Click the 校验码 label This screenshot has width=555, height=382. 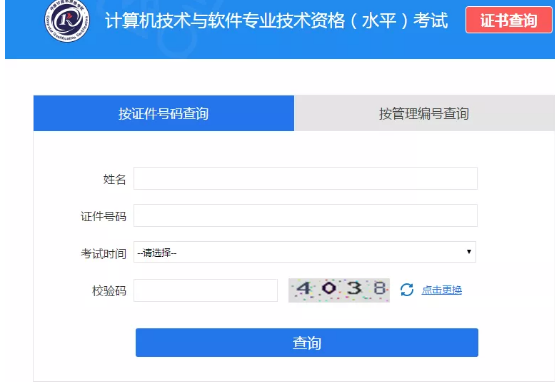click(109, 291)
